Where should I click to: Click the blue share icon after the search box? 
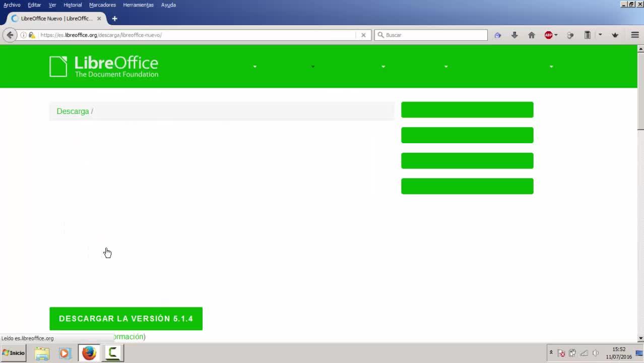(x=498, y=35)
